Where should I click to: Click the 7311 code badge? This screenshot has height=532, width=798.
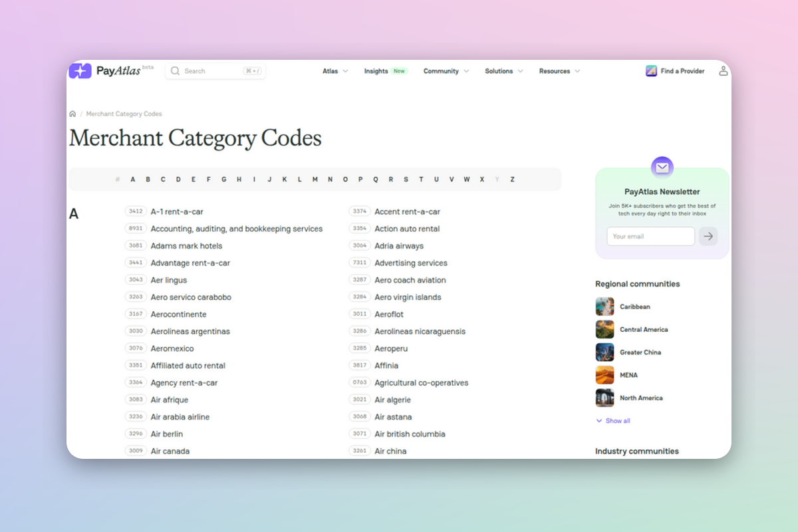click(x=360, y=263)
